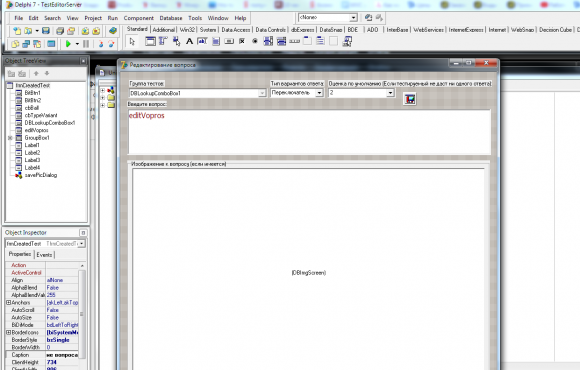Click the editVopros memo field
Screen dimensions: 580x370
pos(309,132)
